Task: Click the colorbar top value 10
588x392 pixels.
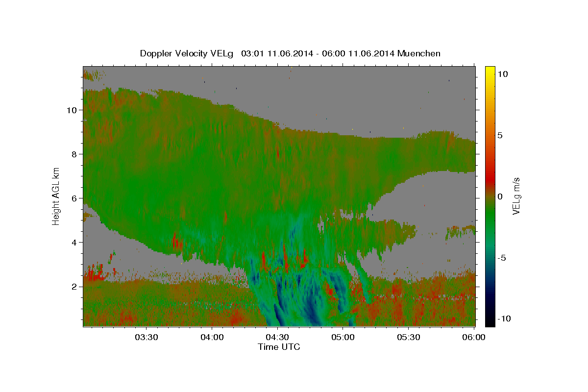Action: pos(502,73)
